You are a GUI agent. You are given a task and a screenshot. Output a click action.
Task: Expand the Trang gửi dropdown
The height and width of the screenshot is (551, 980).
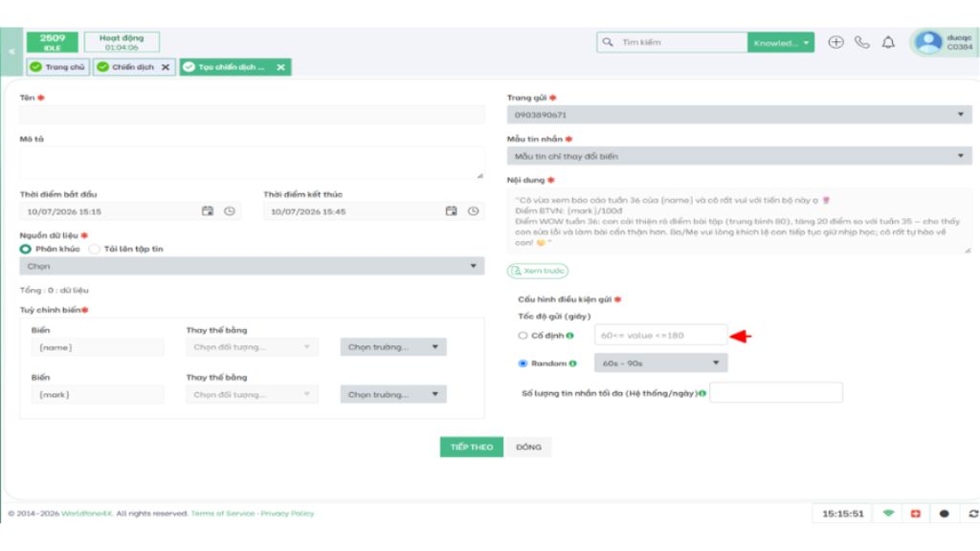[x=740, y=115]
